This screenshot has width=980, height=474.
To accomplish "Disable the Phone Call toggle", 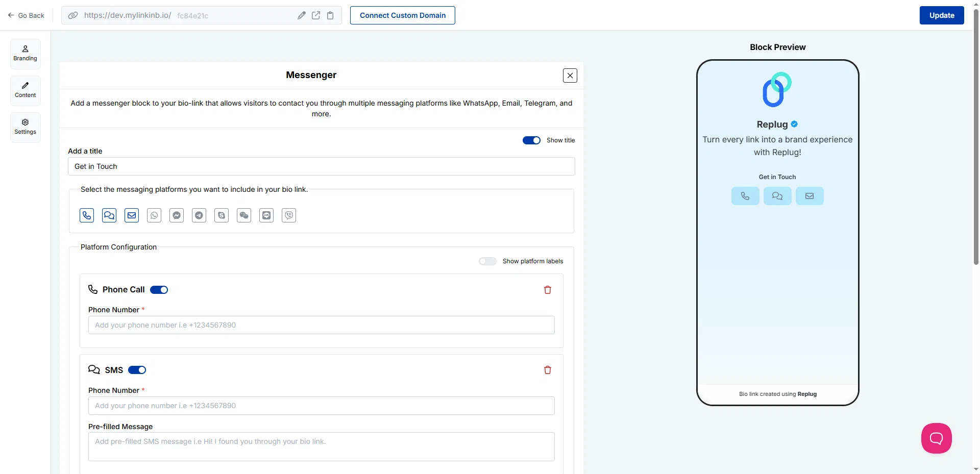I will pos(159,290).
